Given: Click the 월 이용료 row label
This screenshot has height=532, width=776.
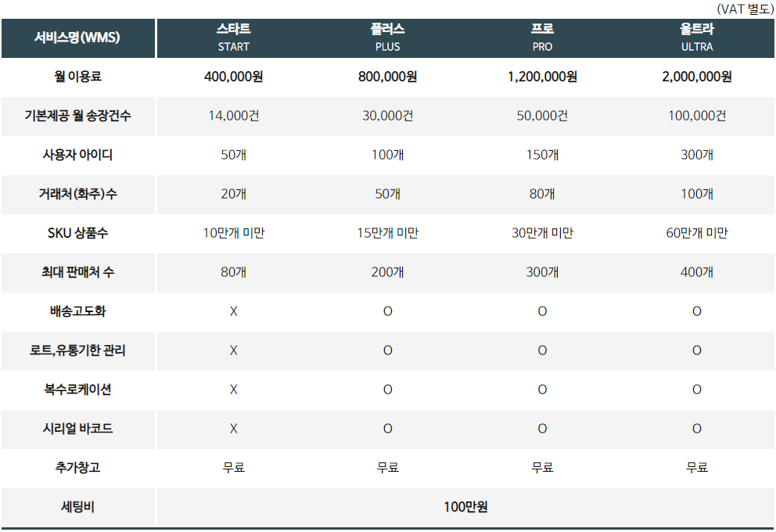Looking at the screenshot, I should [77, 77].
